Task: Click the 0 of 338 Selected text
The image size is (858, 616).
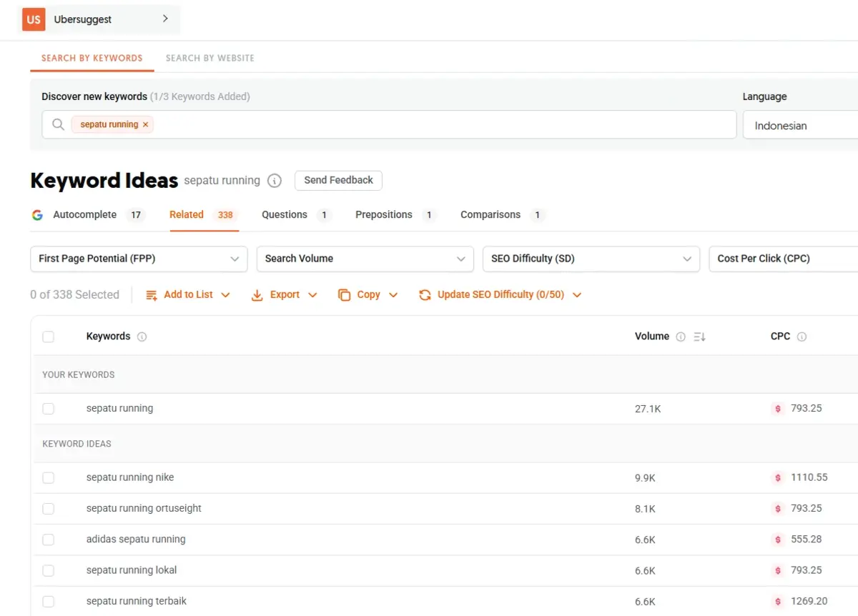Action: pos(74,294)
